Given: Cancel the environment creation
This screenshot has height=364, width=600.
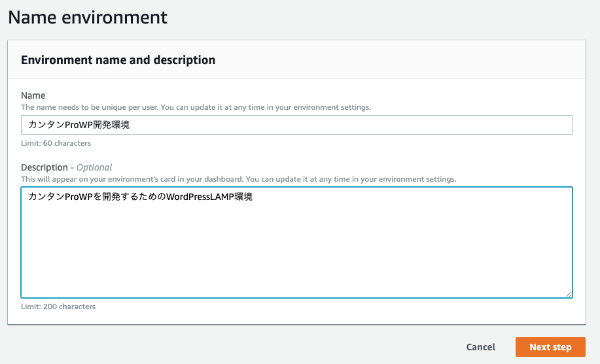Looking at the screenshot, I should 481,347.
